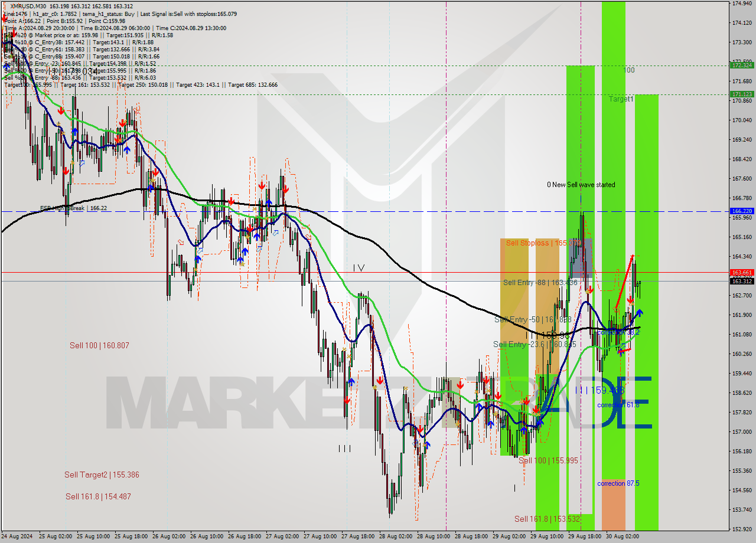The height and width of the screenshot is (543, 756).
Task: Select the 'Sell Entry -23.6 | 160.845' label
Action: 535,344
